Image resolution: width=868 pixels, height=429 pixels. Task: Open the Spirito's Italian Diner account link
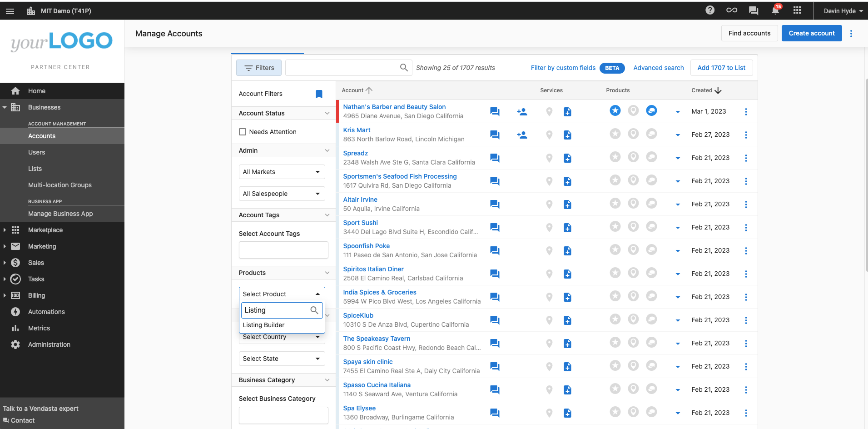pos(373,269)
